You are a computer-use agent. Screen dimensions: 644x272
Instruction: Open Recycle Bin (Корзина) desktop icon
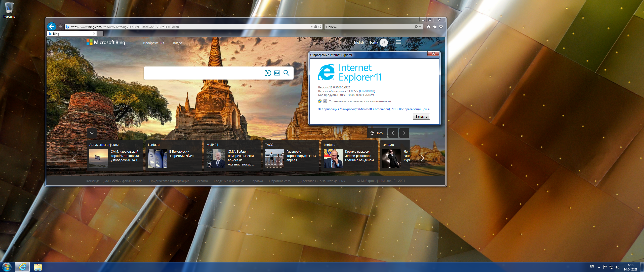pos(9,10)
